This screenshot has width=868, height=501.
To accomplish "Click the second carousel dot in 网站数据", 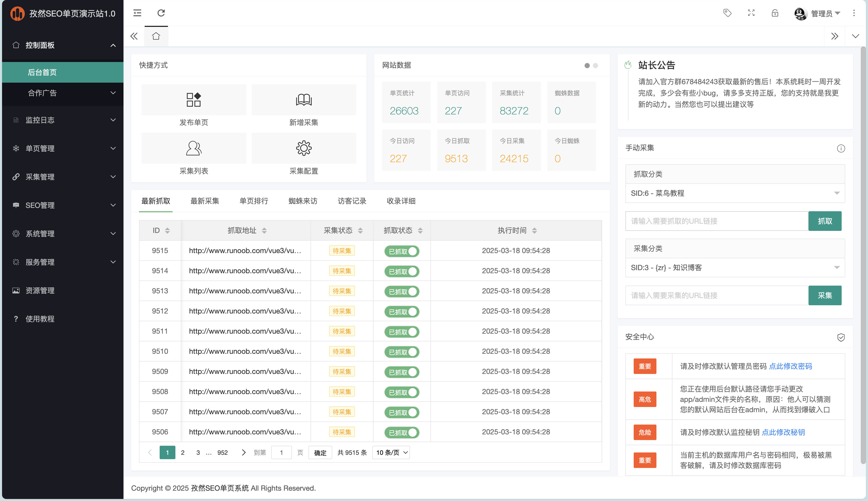I will 595,65.
